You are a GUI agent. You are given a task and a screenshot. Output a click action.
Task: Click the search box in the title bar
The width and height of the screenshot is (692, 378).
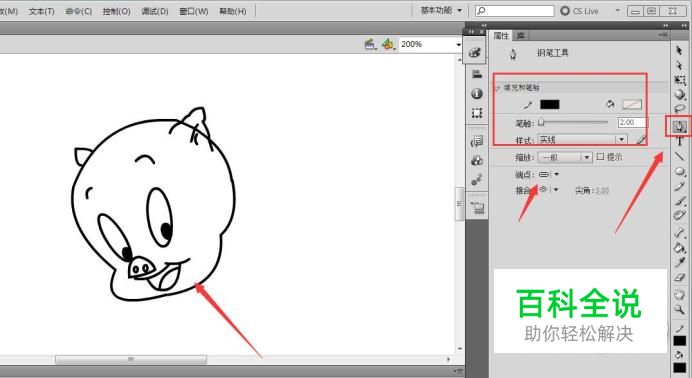coord(515,11)
